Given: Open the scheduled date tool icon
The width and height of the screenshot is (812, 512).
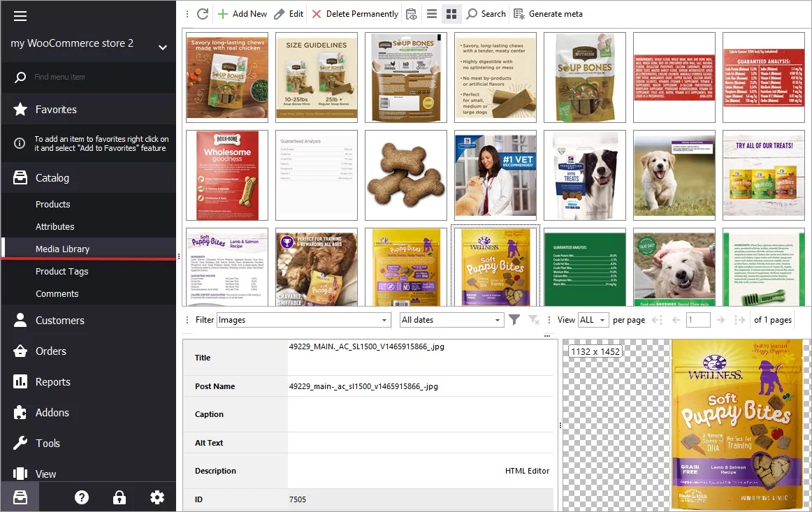Looking at the screenshot, I should coord(411,13).
